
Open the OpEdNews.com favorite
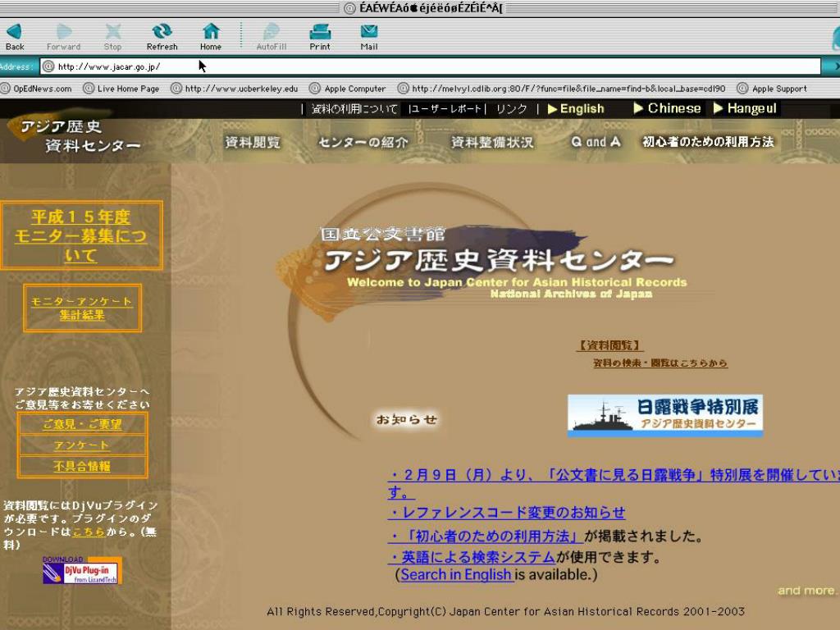[x=36, y=89]
